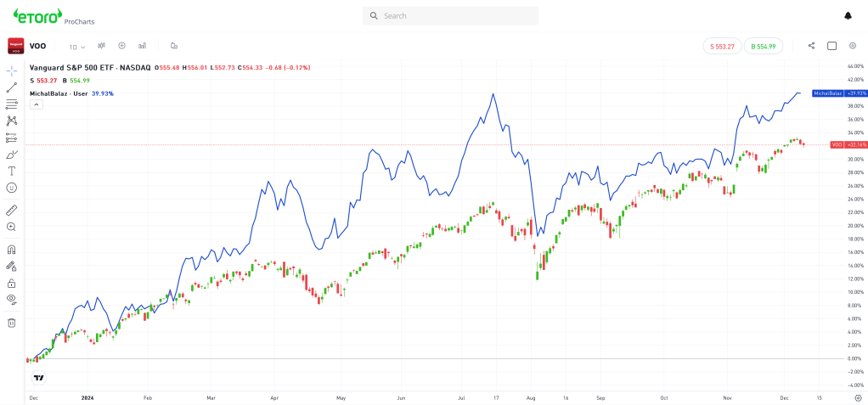The height and width of the screenshot is (405, 868).
Task: Open the candlestick chart type selector
Action: 101,46
